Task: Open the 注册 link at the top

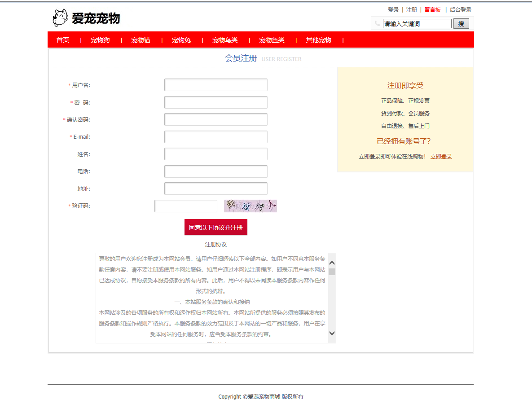Action: (x=411, y=9)
